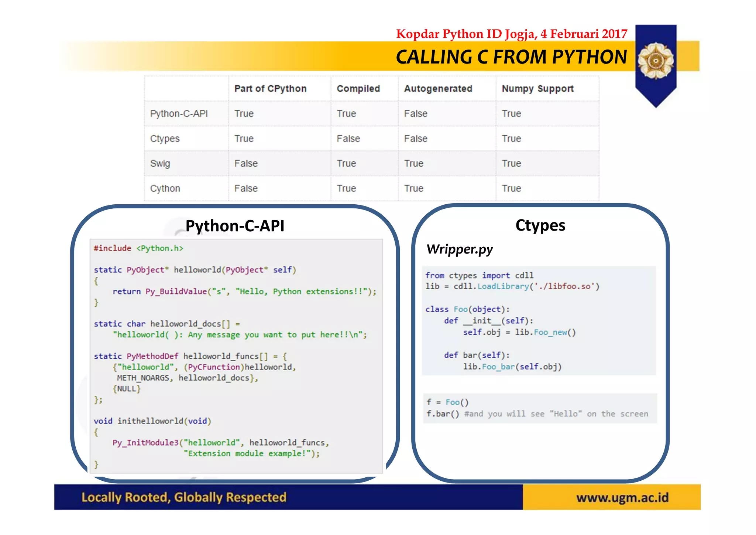Image resolution: width=756 pixels, height=535 pixels.
Task: Click the 'Compiled' column header
Action: click(358, 89)
